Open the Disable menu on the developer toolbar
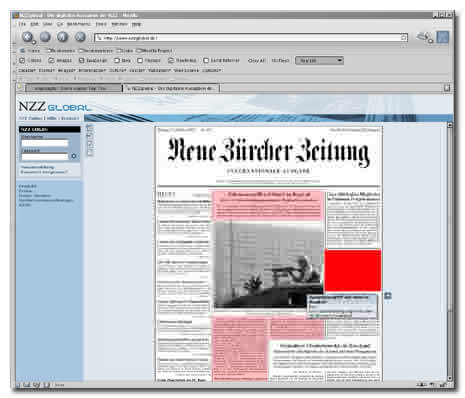The image size is (465, 398). 27,70
